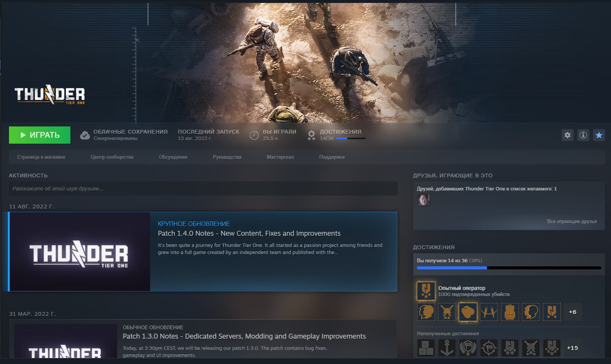The width and height of the screenshot is (611, 364).
Task: Select the orange backpack achievement icon
Action: (510, 312)
